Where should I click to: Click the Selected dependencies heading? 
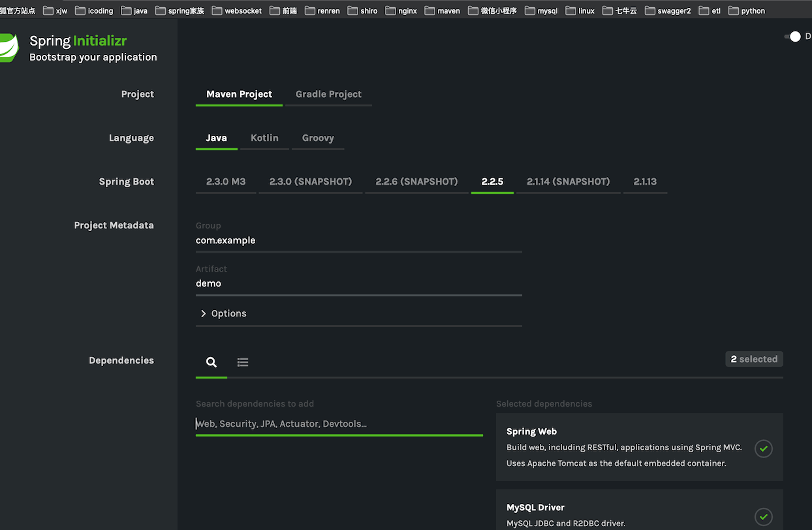(x=544, y=403)
